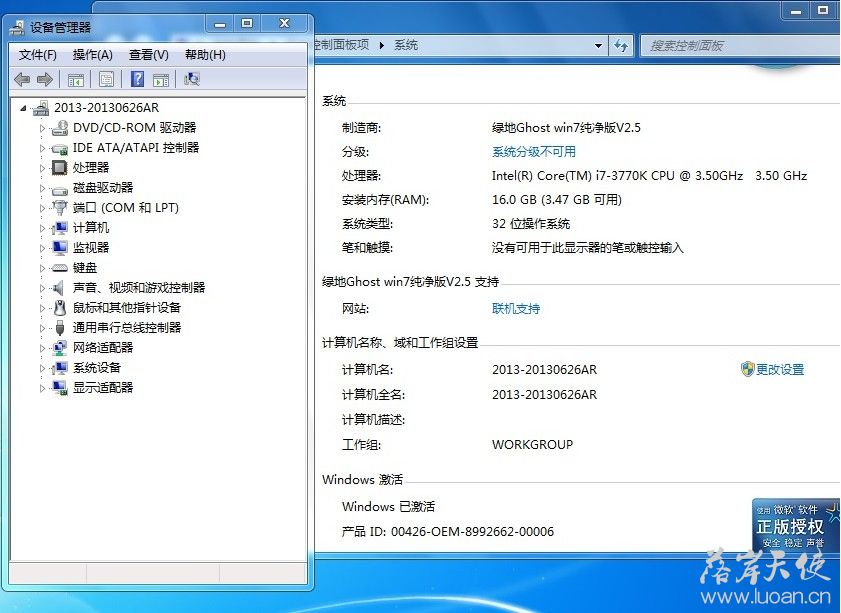Select the root computer 2013-20130626AR in device tree
The width and height of the screenshot is (841, 613).
(107, 108)
